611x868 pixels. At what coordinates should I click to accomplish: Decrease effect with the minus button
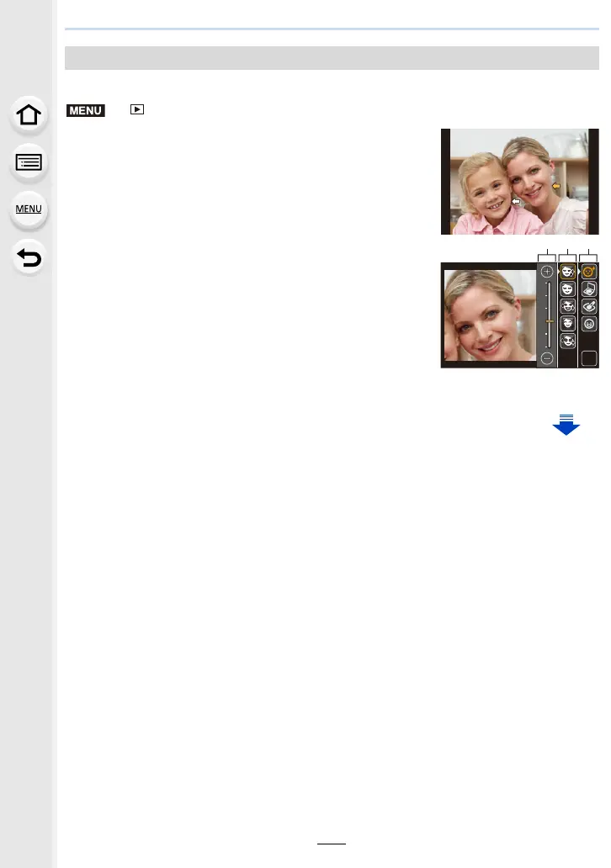tap(547, 358)
